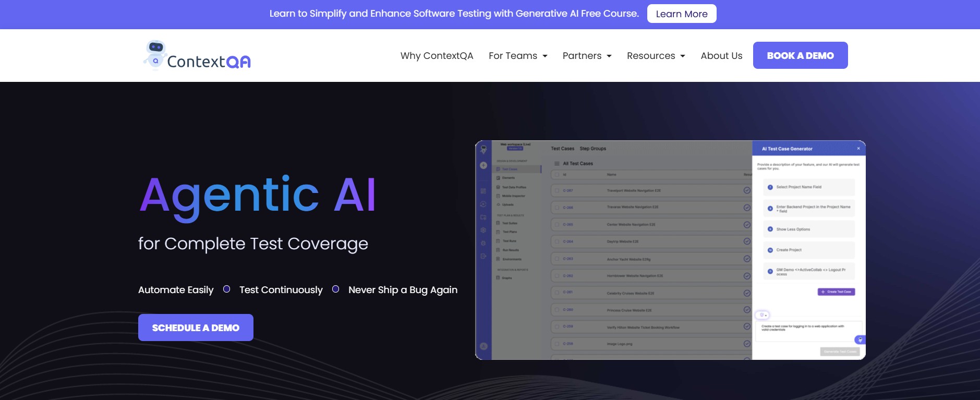This screenshot has width=980, height=400.
Task: Select Mobile Inspector in the demo sidebar
Action: click(x=511, y=196)
